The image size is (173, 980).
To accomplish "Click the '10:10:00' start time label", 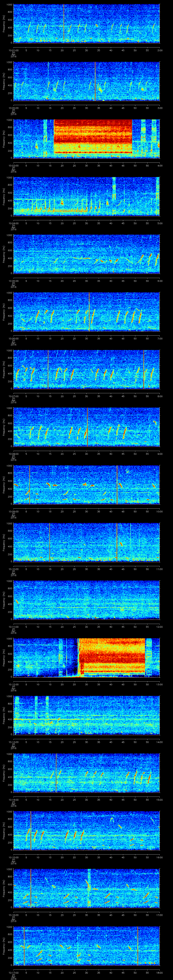I will 13,569.
